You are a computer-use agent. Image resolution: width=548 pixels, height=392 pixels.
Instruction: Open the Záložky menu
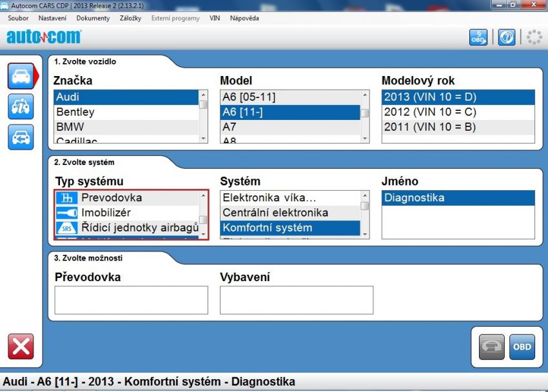130,18
